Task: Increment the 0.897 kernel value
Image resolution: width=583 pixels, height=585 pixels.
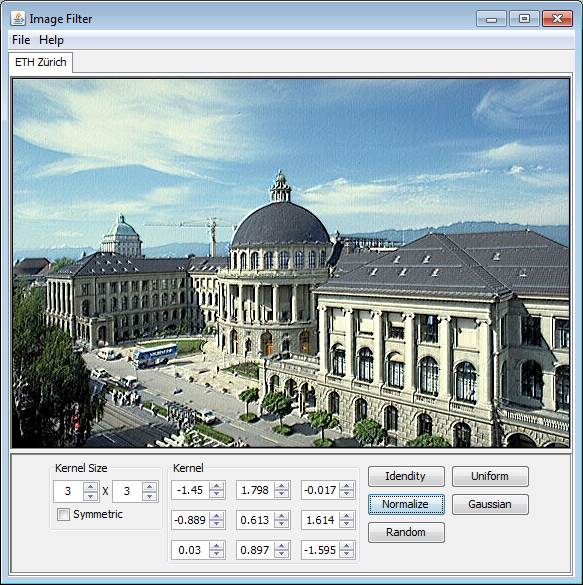Action: [x=281, y=546]
